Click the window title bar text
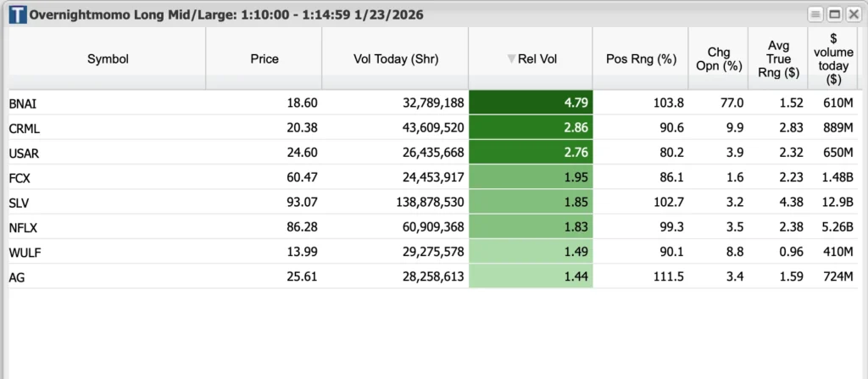This screenshot has height=379, width=868. click(226, 14)
